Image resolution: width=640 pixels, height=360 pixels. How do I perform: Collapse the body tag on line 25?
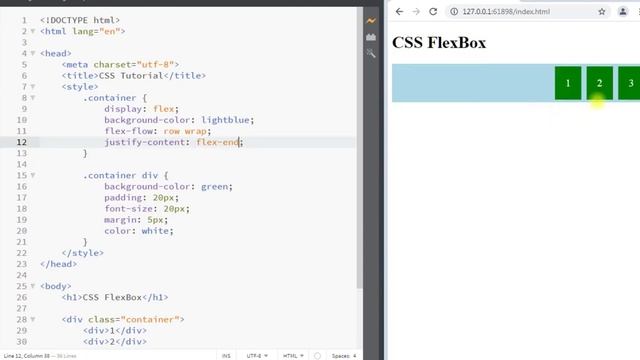click(x=33, y=286)
